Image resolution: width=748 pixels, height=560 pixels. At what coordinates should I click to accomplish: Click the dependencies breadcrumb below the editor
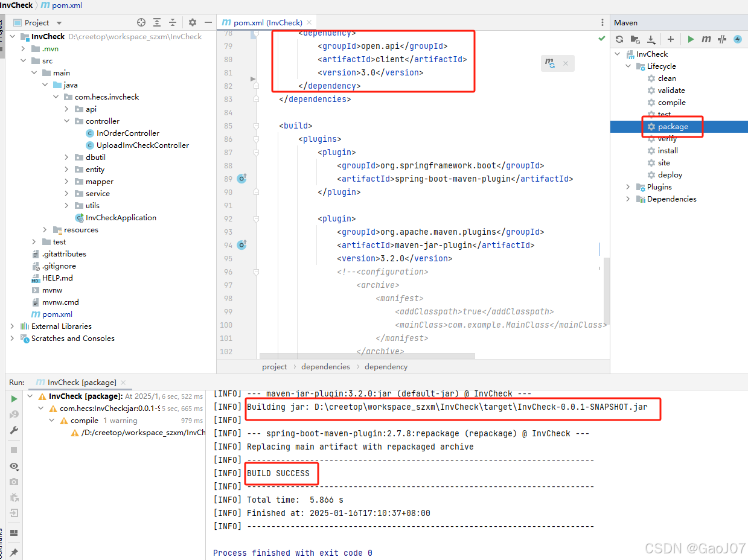(325, 366)
